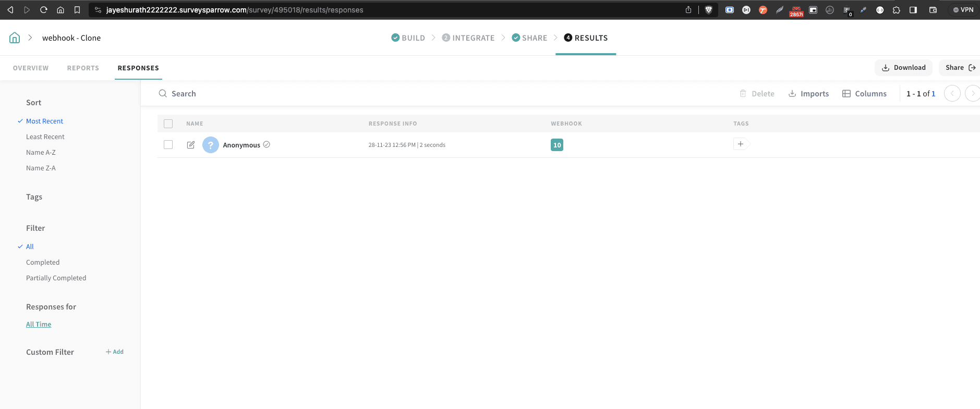Click the home icon in the breadcrumb
Screen dimensions: 980x409
tap(15, 38)
